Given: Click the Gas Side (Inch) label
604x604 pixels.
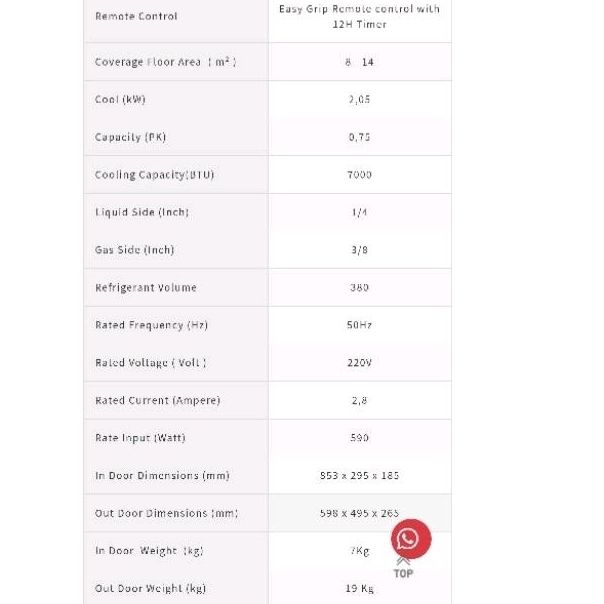Looking at the screenshot, I should pyautogui.click(x=134, y=250).
